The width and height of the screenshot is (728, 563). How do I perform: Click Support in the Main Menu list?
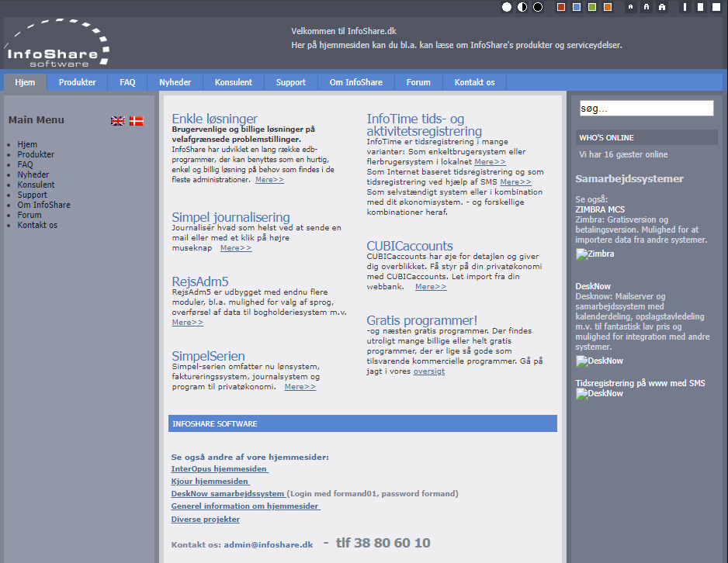(32, 195)
